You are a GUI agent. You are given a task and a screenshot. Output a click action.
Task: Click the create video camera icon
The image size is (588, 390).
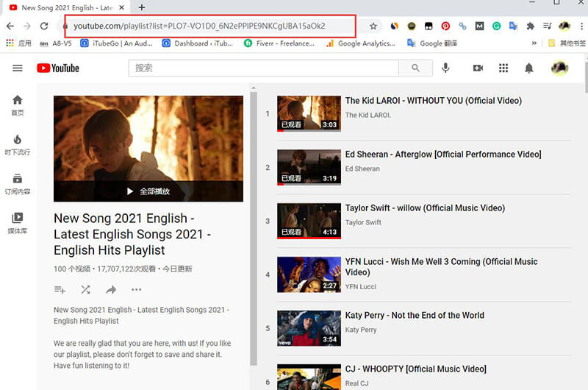[478, 68]
